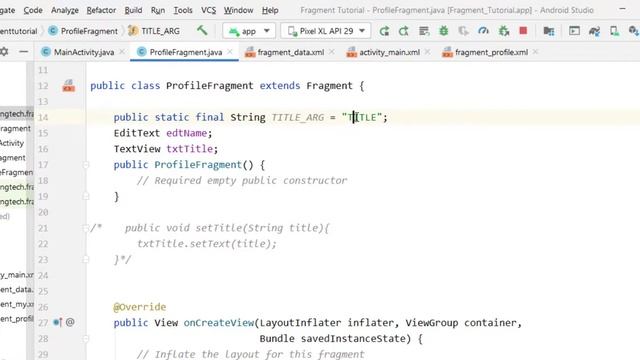Click 'extends' keyword on line 12

280,86
